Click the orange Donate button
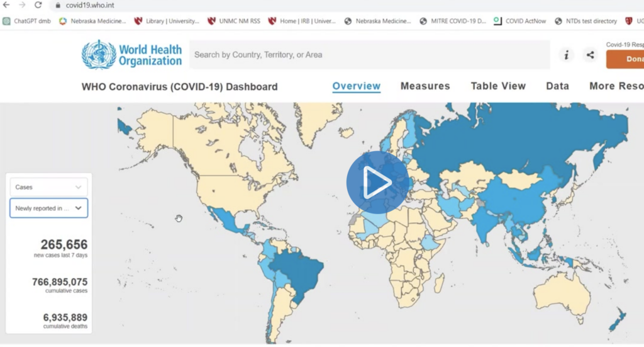The image size is (644, 347). (x=625, y=59)
